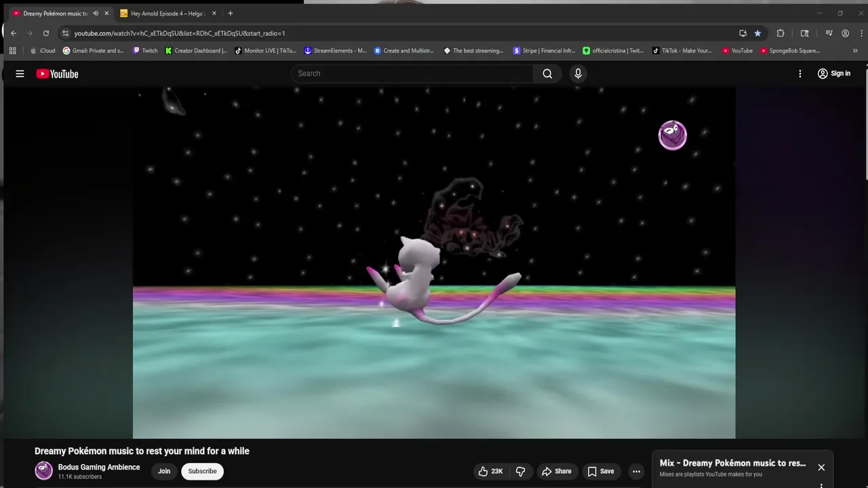This screenshot has height=488, width=868.
Task: Open the YouTube bookmark
Action: pos(738,51)
